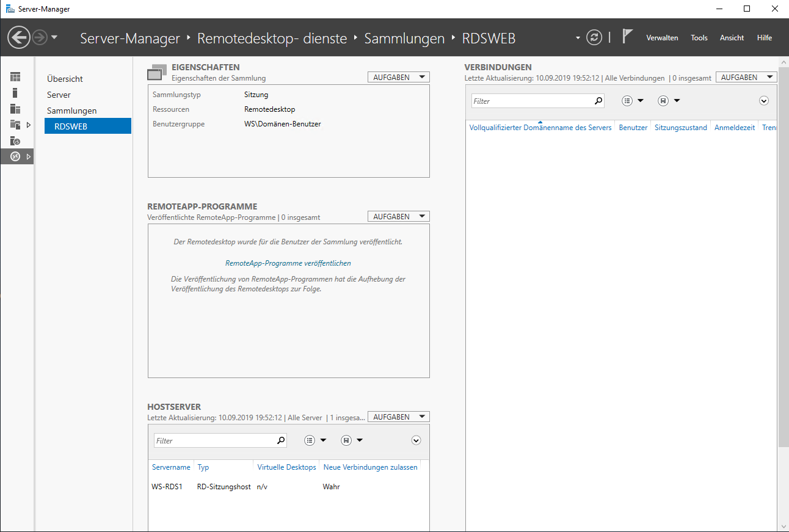Image resolution: width=789 pixels, height=532 pixels.
Task: Click Wahr value in Hostserver row
Action: [331, 487]
